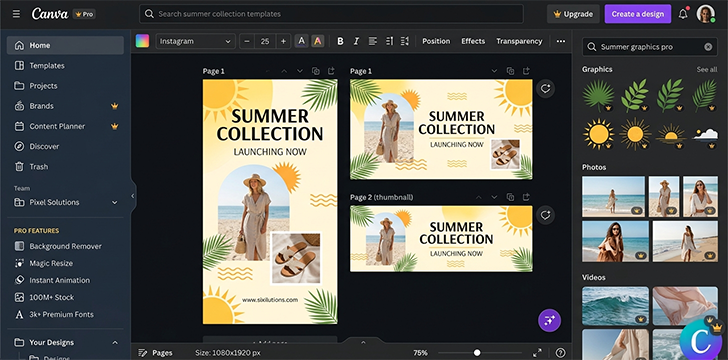The image size is (728, 360).
Task: Open the help question mark icon
Action: pos(561,353)
